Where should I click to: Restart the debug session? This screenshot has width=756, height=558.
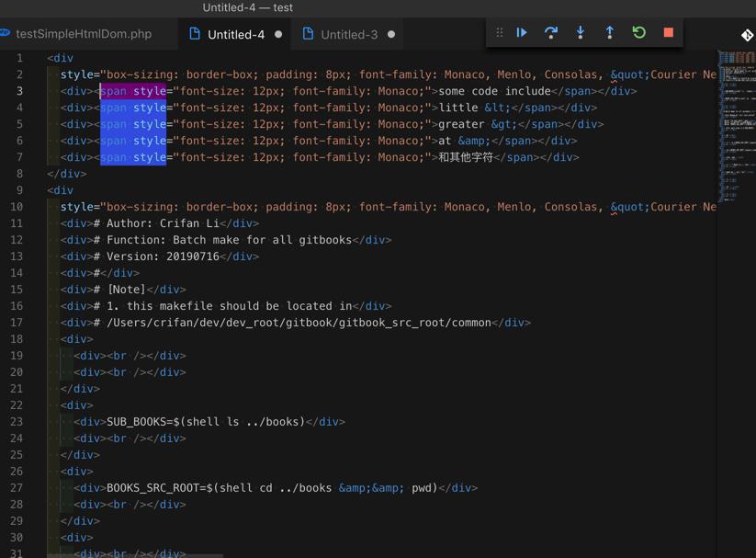click(639, 32)
